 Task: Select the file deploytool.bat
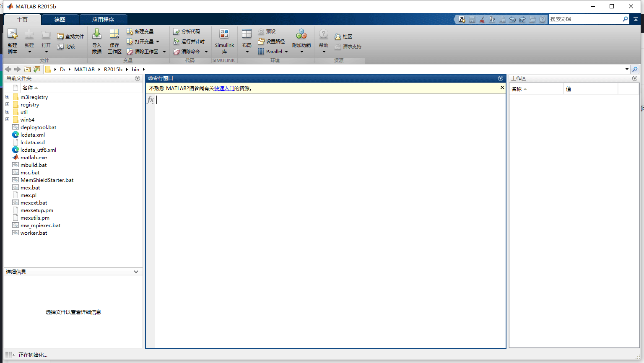(x=38, y=127)
